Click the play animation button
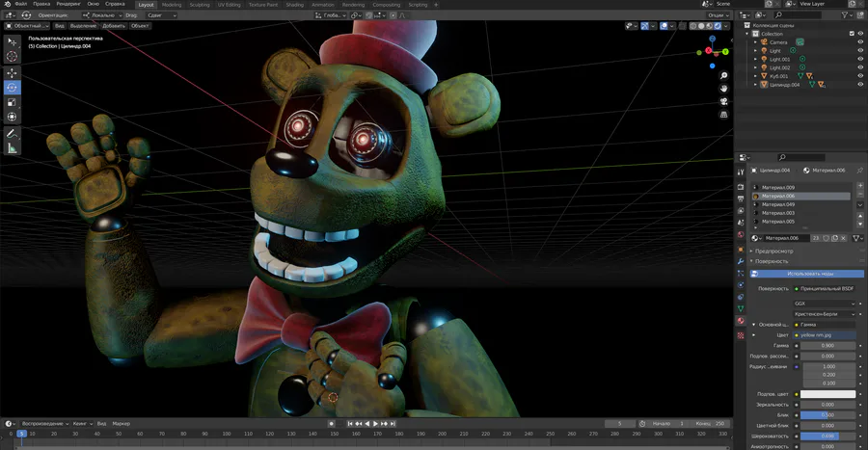Image resolution: width=868 pixels, height=450 pixels. point(375,423)
